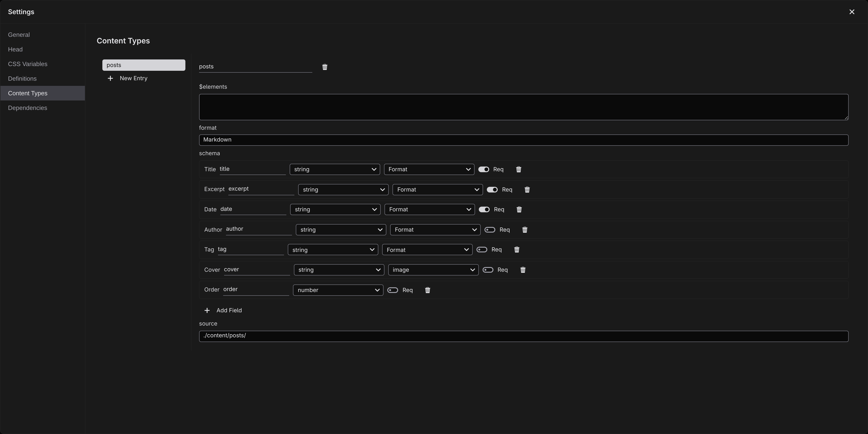868x434 pixels.
Task: Open the Author type dropdown
Action: [341, 230]
